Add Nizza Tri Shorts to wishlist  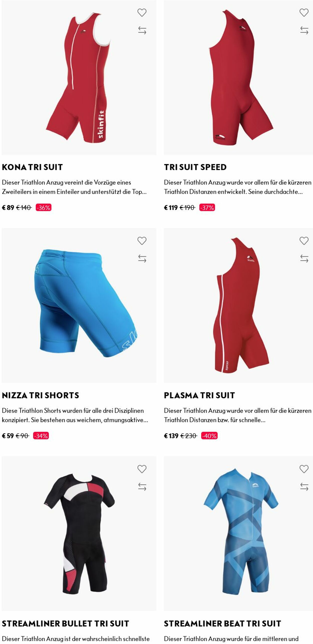[x=142, y=241]
